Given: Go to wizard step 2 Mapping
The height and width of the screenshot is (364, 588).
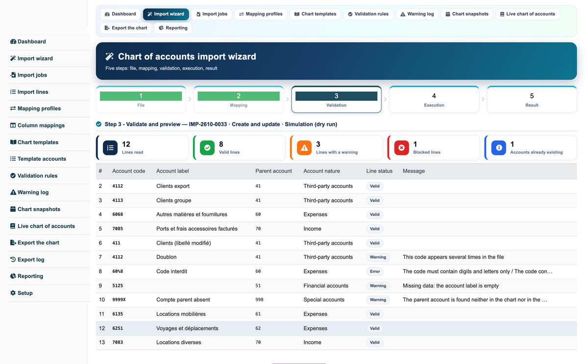Looking at the screenshot, I should coord(239,99).
